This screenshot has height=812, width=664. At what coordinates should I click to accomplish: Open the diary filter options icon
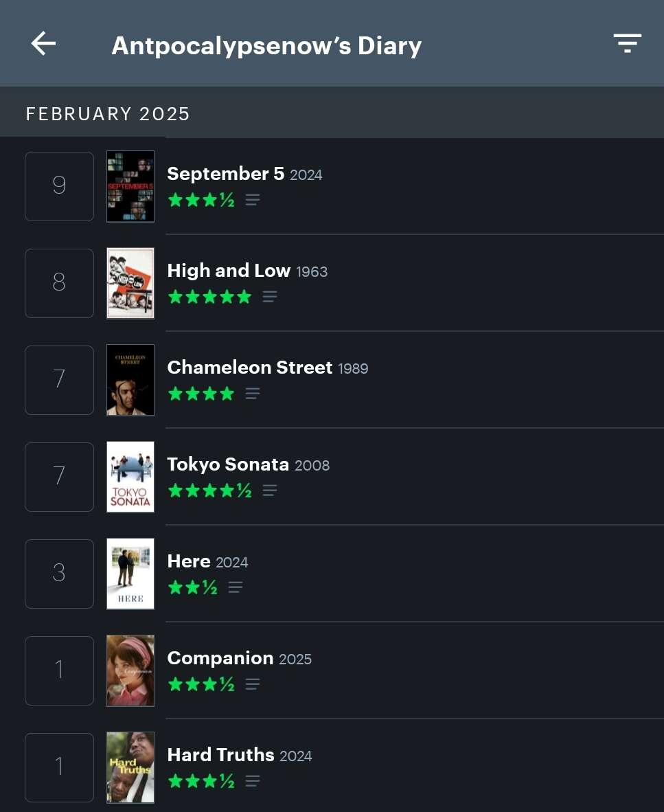tap(627, 43)
